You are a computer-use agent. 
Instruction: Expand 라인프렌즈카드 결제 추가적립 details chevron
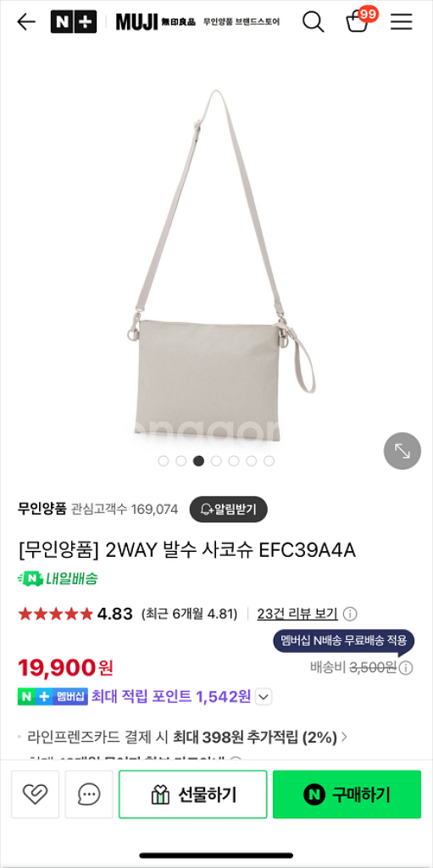click(x=344, y=737)
